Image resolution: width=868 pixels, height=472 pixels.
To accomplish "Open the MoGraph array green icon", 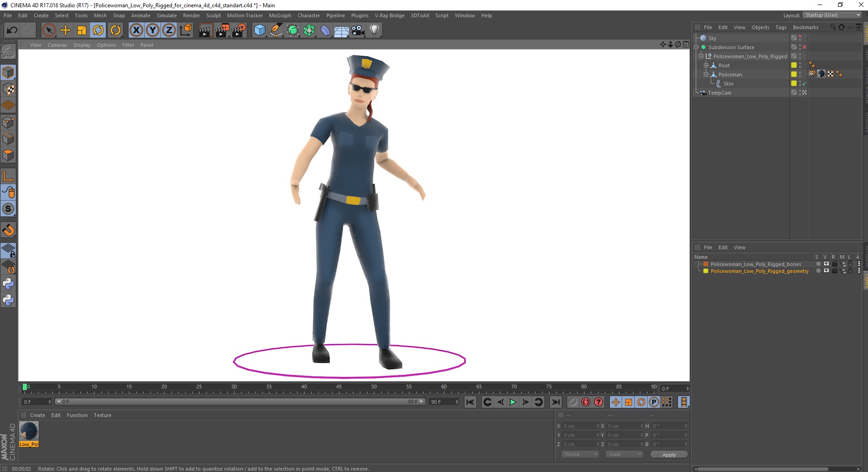I will (x=309, y=30).
